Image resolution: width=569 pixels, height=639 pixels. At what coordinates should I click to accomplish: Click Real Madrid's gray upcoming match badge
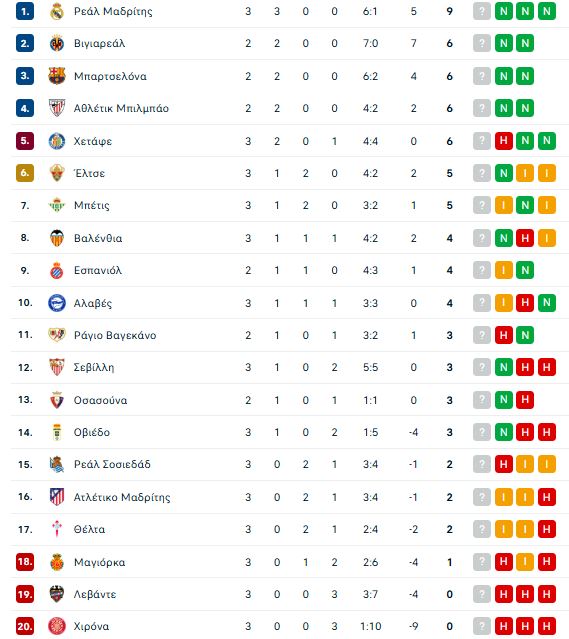pyautogui.click(x=482, y=11)
